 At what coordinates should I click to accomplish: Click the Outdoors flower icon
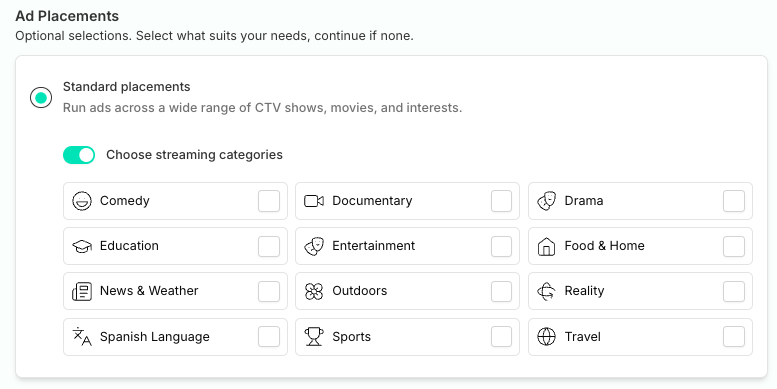pos(314,291)
